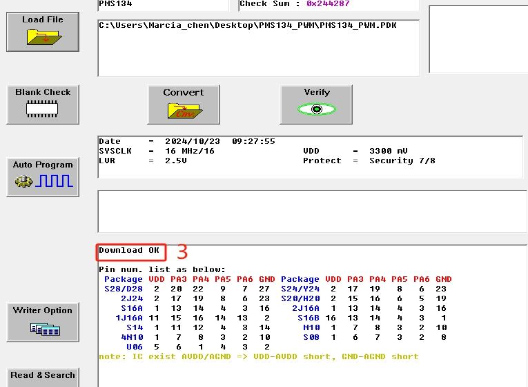
Task: Click the PMS134 chip name field
Action: tap(163, 4)
